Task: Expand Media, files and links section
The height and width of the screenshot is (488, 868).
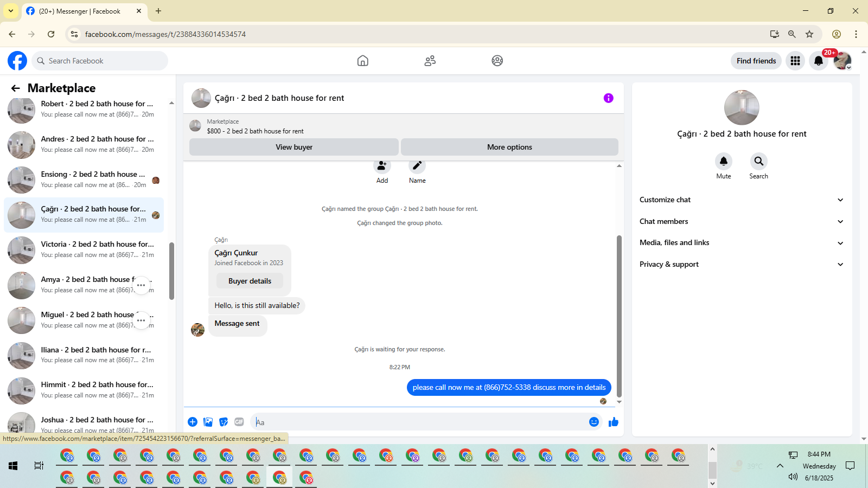Action: (742, 243)
